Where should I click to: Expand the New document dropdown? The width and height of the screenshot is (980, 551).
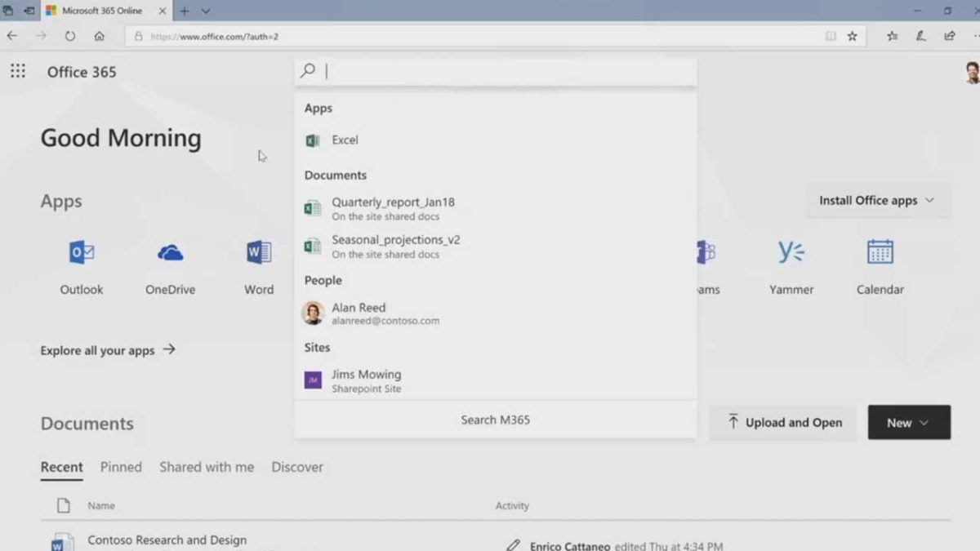coord(909,423)
